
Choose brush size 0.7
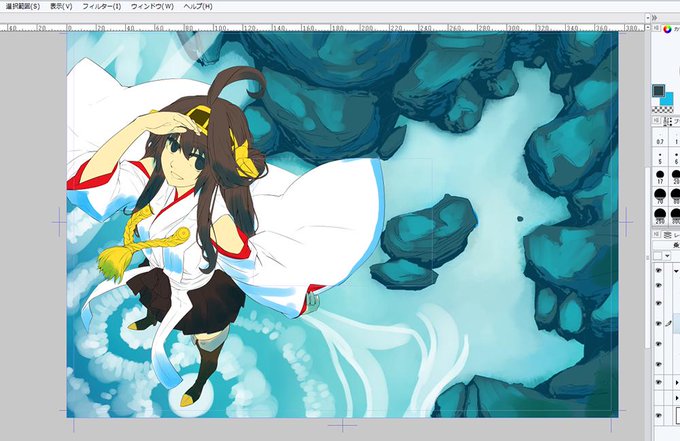[x=660, y=139]
